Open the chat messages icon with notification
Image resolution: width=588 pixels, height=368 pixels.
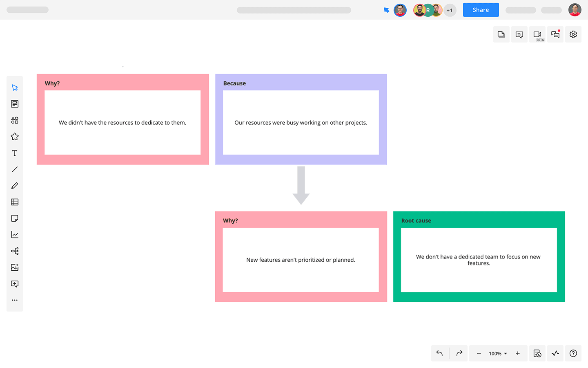(555, 34)
